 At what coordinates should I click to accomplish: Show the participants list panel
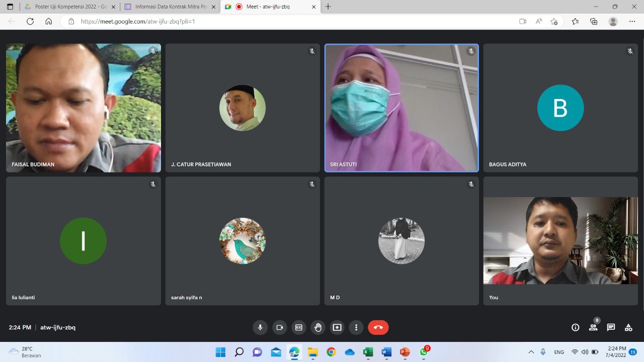point(593,327)
